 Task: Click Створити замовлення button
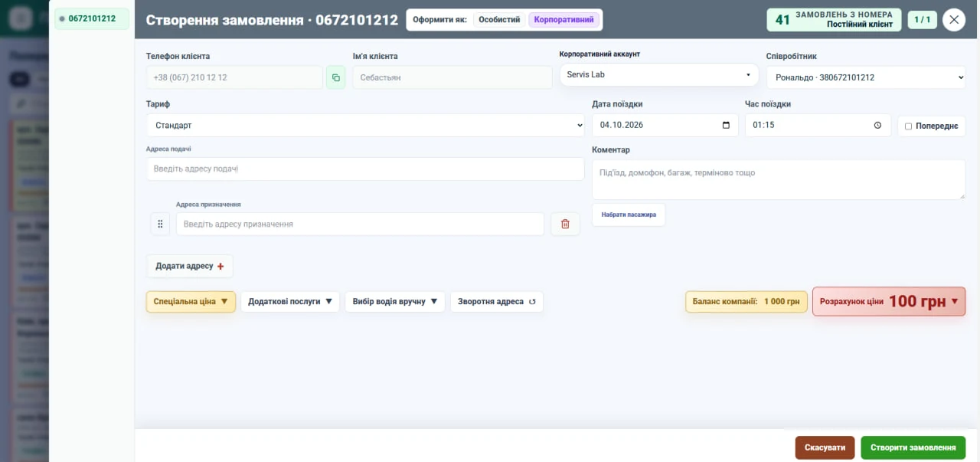913,447
